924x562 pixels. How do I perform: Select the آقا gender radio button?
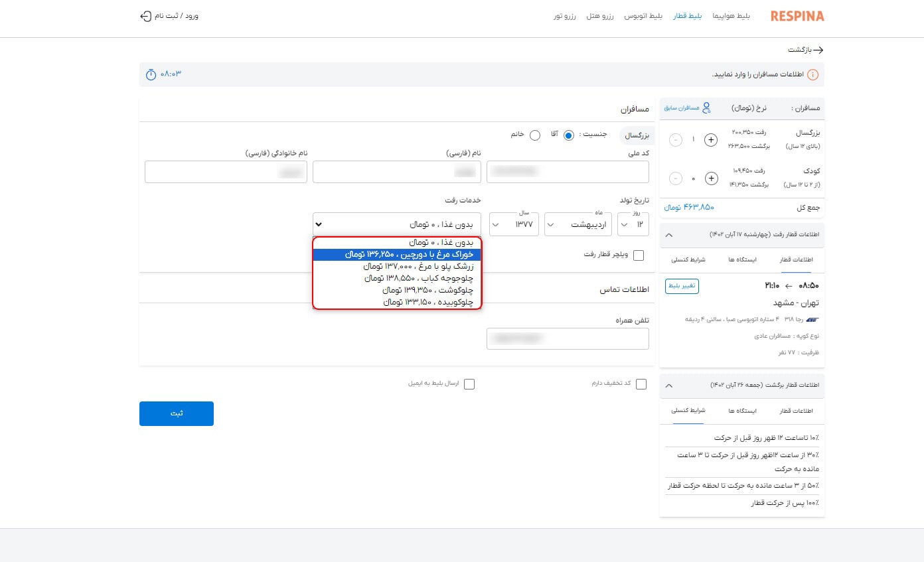[x=568, y=135]
